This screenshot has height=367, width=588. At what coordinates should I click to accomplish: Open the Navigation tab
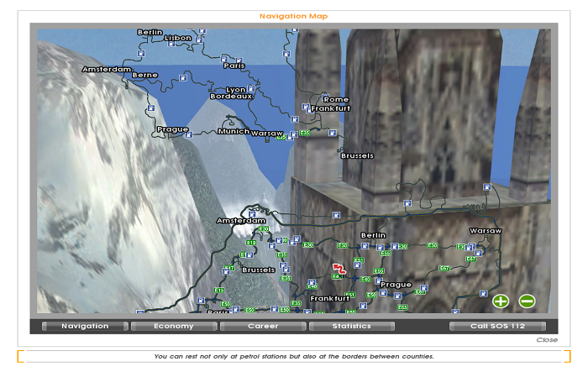[x=84, y=326]
